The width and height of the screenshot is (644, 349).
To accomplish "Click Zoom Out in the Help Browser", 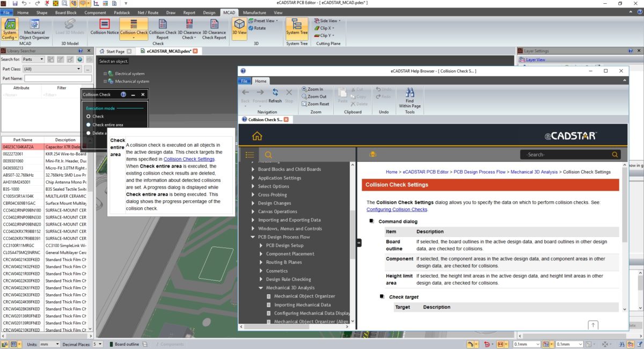I will click(x=313, y=97).
